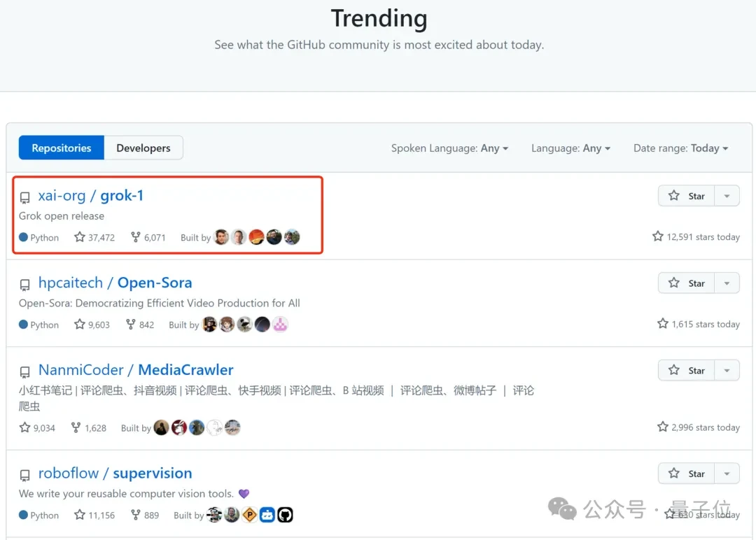Click first contributor avatar of Open-Sora
This screenshot has height=540, width=756.
point(210,324)
